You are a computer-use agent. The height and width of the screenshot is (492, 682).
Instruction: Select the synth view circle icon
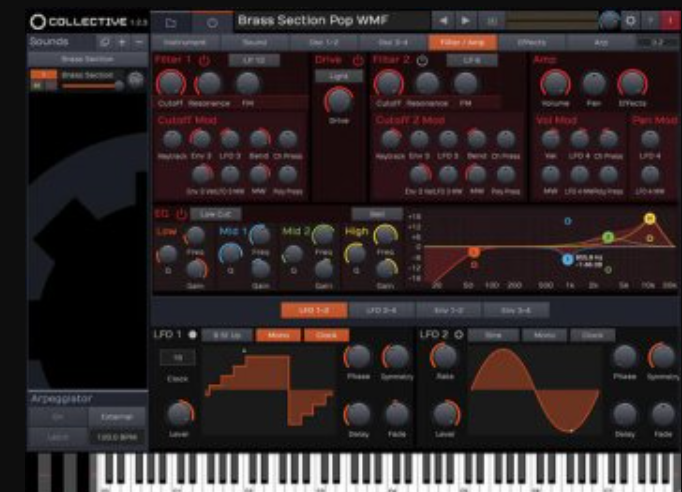pos(212,23)
